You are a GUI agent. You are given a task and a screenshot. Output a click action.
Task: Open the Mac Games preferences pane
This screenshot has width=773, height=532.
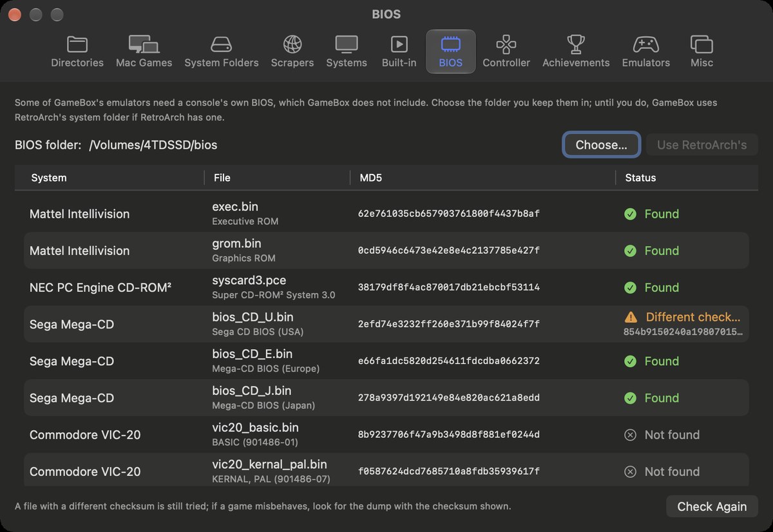point(144,52)
